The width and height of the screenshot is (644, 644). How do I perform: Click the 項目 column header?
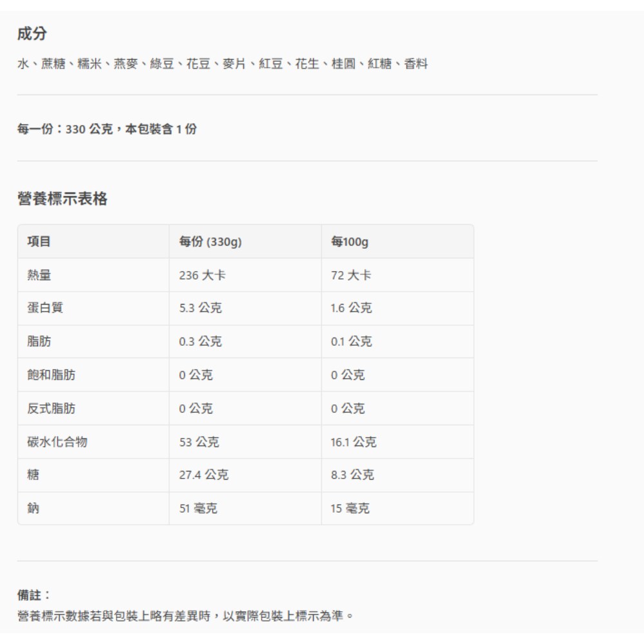[39, 241]
